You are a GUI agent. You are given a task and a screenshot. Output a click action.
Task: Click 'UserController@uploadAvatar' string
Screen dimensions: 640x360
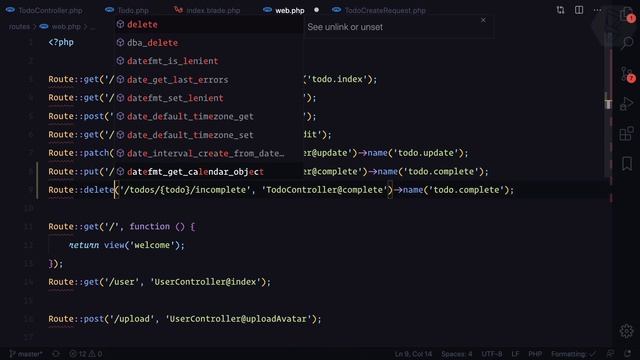(x=238, y=319)
